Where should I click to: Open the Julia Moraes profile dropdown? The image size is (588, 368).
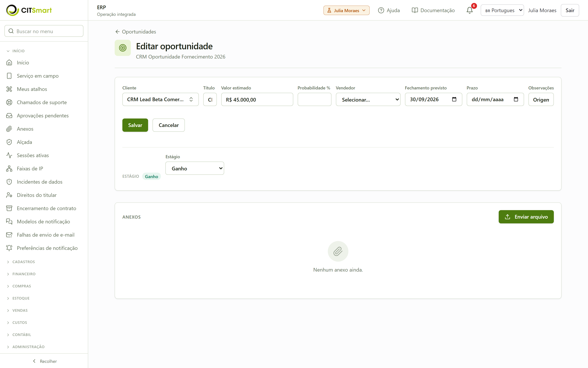346,10
